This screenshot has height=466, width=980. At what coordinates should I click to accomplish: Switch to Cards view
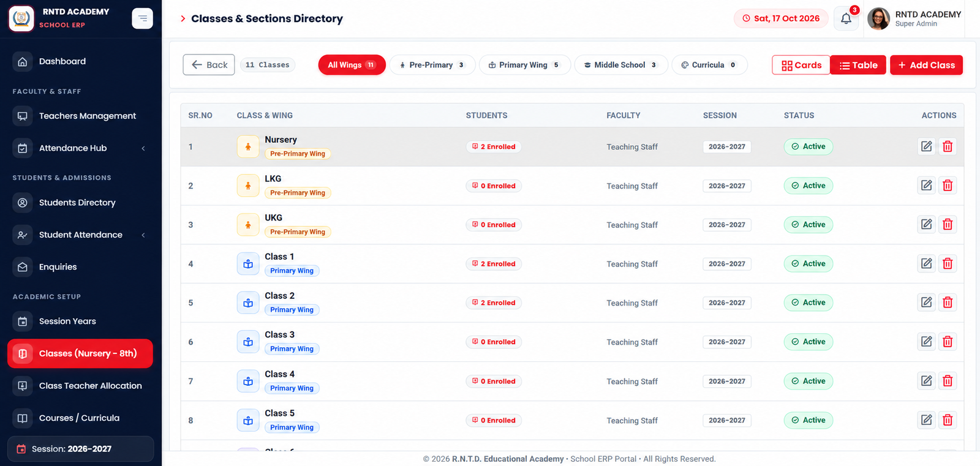[801, 65]
